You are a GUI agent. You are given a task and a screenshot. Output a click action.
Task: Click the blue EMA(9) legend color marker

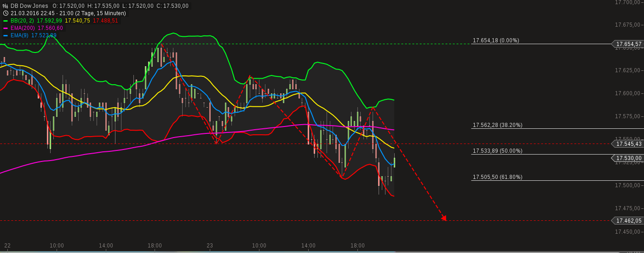click(6, 36)
